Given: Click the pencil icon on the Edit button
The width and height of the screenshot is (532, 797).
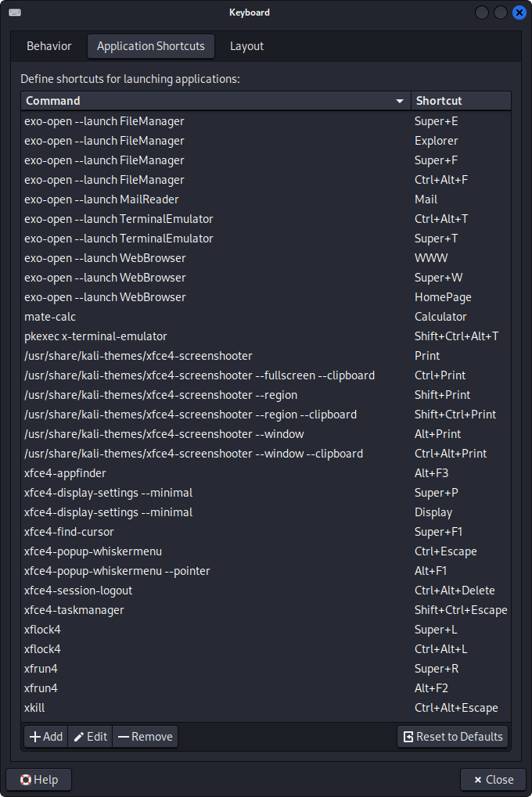Looking at the screenshot, I should point(79,736).
